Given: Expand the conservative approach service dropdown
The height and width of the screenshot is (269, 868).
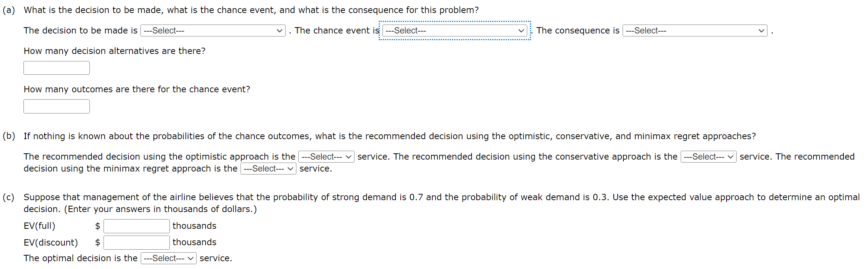Looking at the screenshot, I should coord(708,157).
